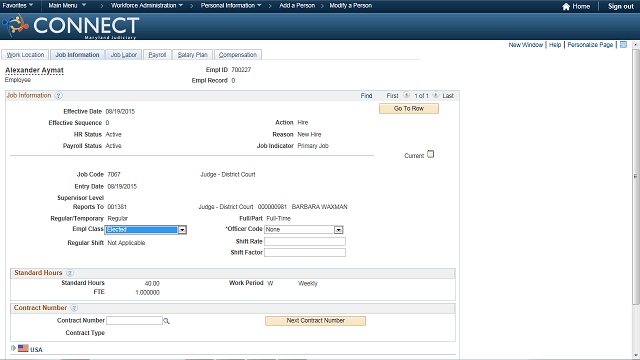Image resolution: width=640 pixels, height=360 pixels.
Task: Click the CONNECT Maryland Judiciary logo
Action: [x=71, y=26]
